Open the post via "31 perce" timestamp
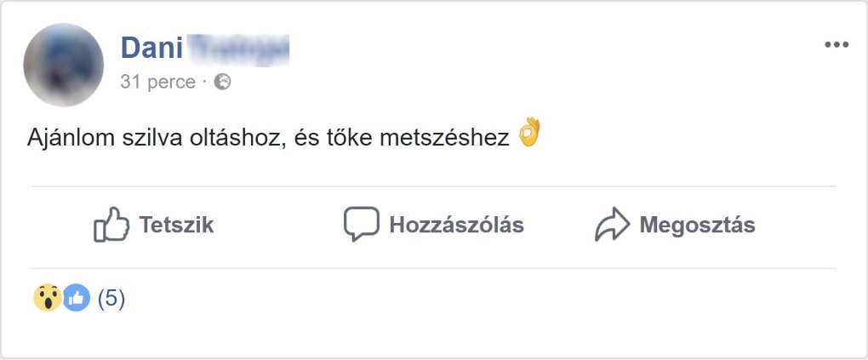Screen dimensions: 868x360 158,82
